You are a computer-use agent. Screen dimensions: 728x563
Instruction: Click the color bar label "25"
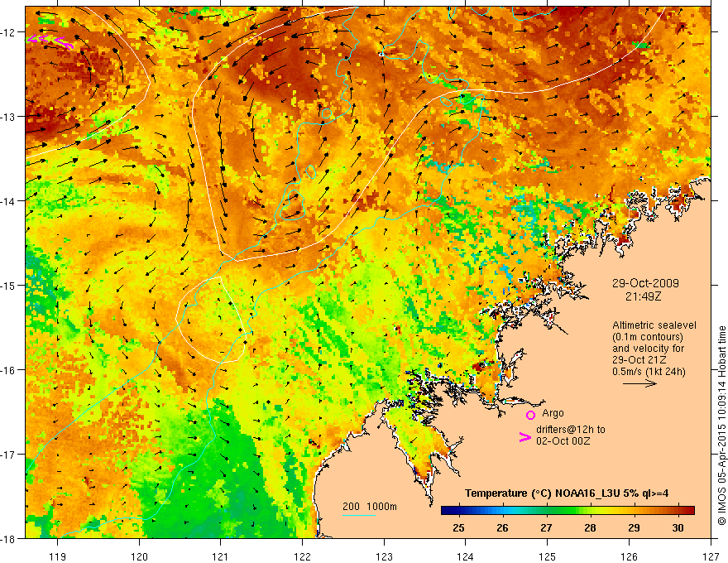pyautogui.click(x=458, y=527)
